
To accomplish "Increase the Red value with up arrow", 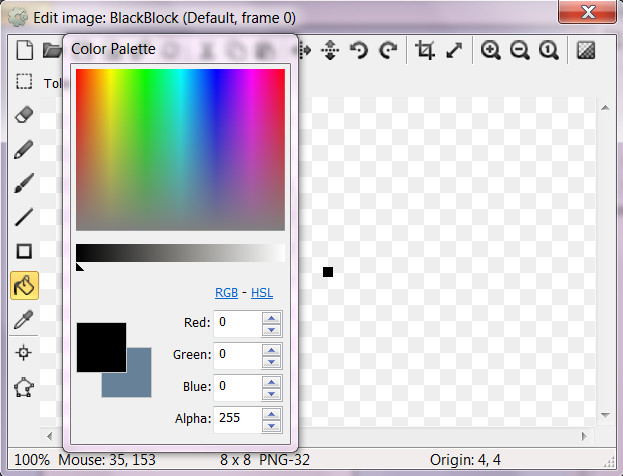I will coord(271,317).
